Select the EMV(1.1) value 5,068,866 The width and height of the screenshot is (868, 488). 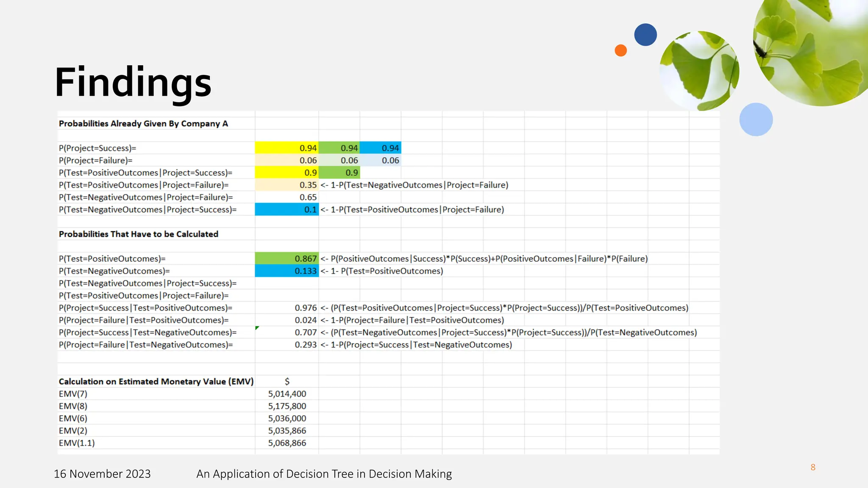pyautogui.click(x=287, y=443)
